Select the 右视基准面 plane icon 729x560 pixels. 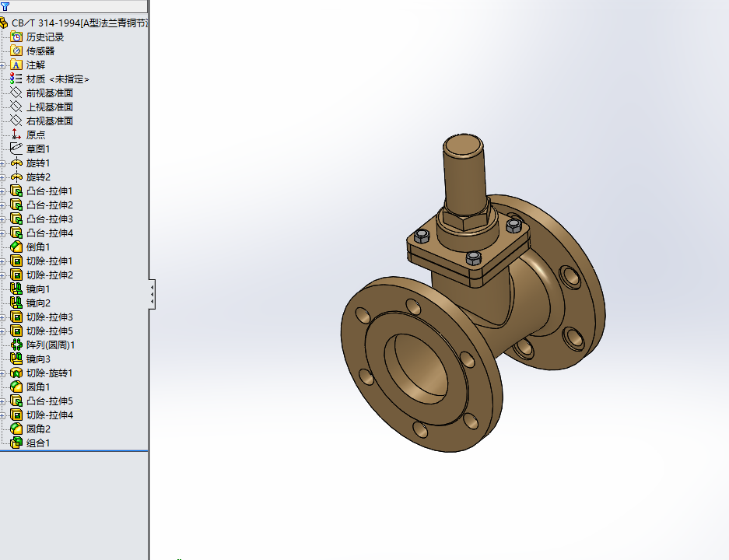click(16, 121)
